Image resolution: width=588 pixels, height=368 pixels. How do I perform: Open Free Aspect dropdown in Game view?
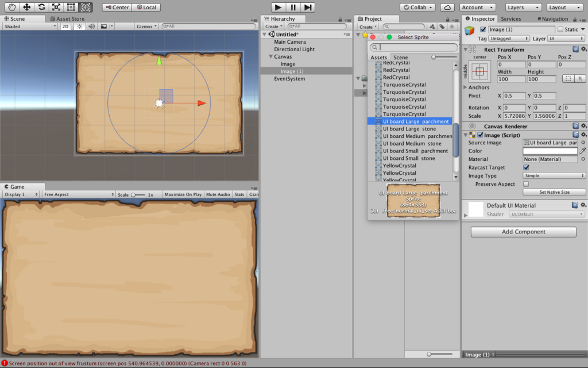(x=79, y=194)
